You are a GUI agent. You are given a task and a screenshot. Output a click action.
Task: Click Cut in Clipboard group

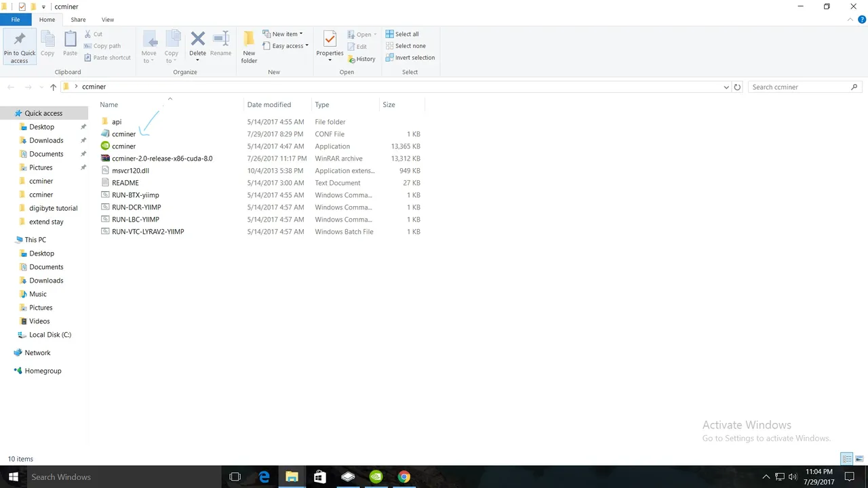94,34
